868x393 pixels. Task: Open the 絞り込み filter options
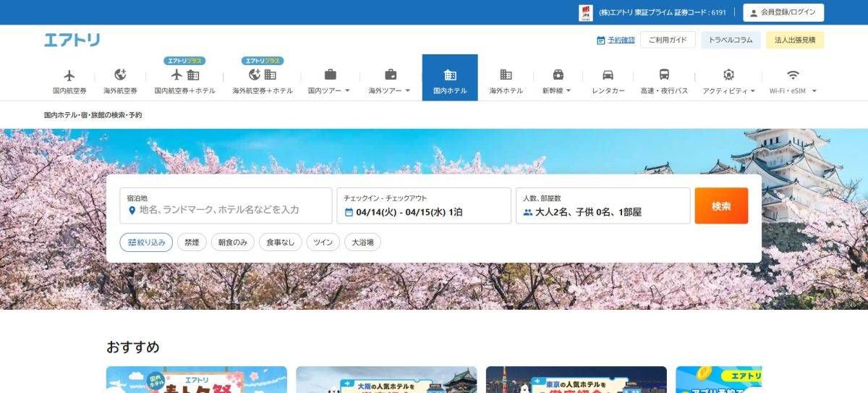tap(146, 242)
